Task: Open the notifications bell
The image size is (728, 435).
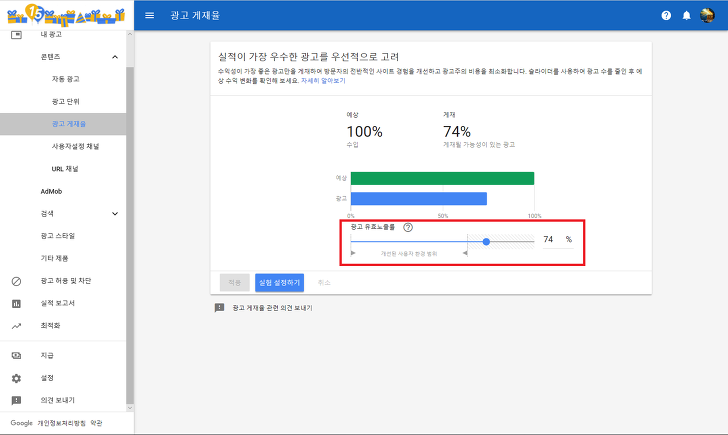Action: pos(687,15)
